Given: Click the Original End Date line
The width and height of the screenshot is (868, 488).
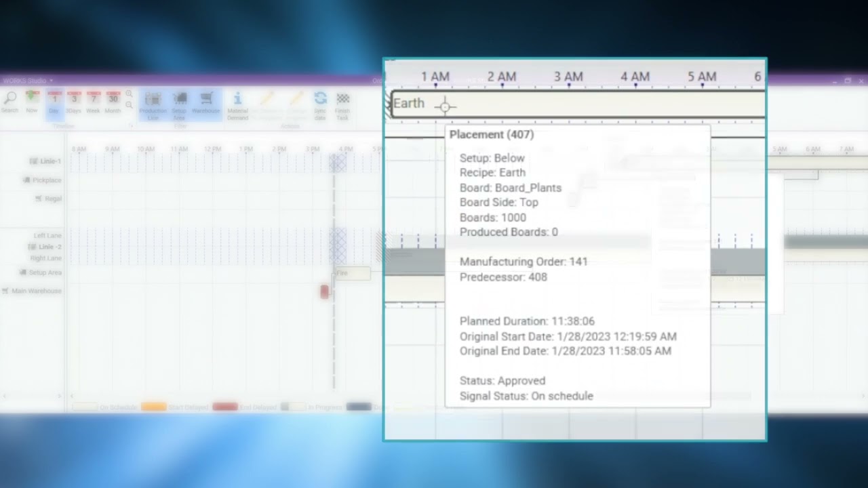Looking at the screenshot, I should 566,351.
